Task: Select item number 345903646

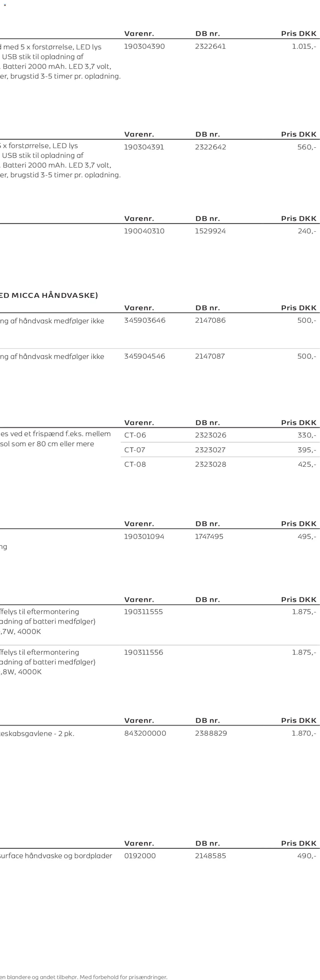Action: click(145, 320)
